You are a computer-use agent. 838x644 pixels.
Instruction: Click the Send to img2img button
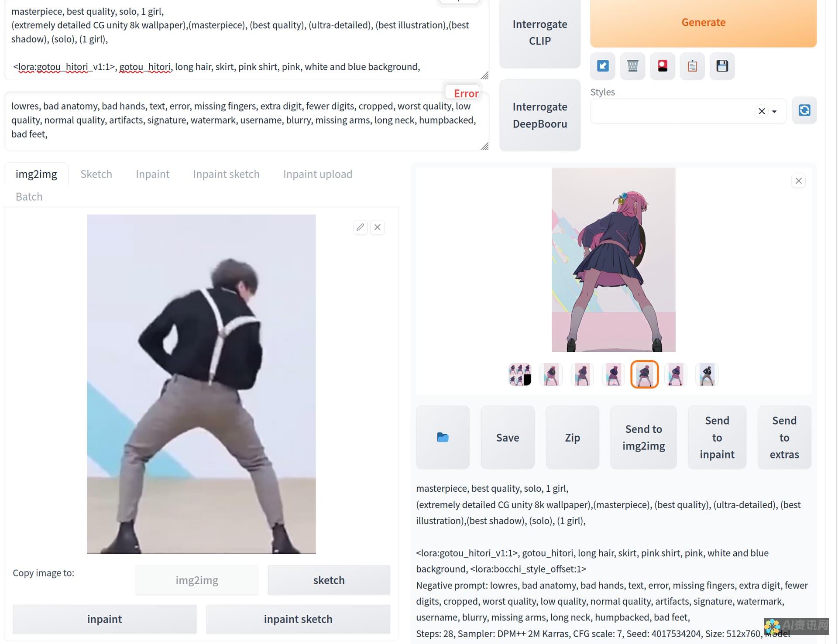click(x=643, y=437)
